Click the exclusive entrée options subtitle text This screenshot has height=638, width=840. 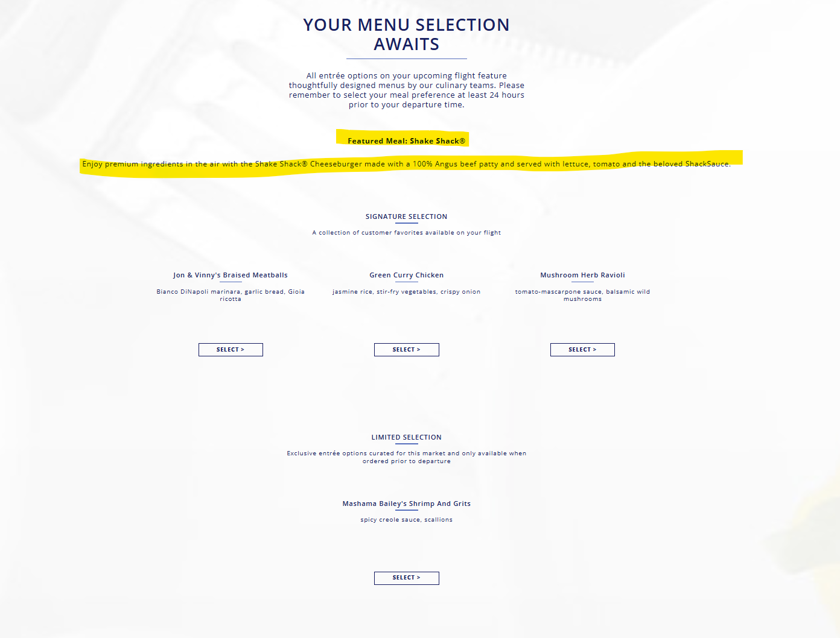(406, 457)
